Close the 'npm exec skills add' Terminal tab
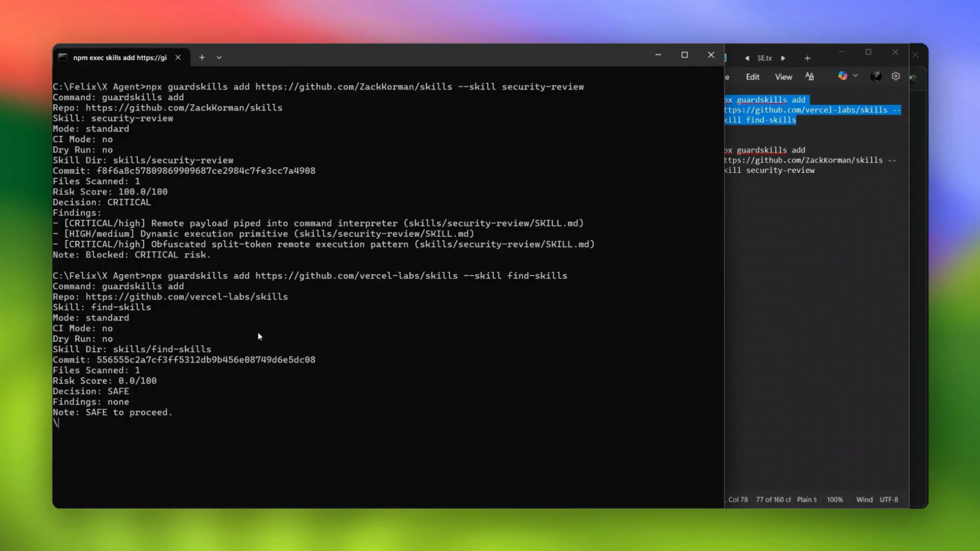The image size is (980, 551). coord(178,57)
